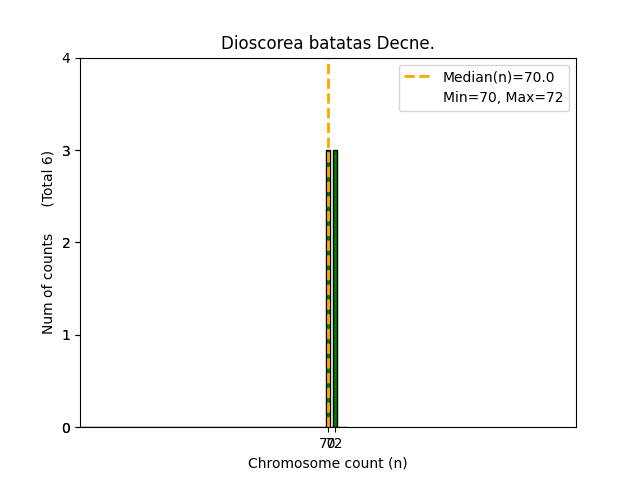Image resolution: width=640 pixels, height=480 pixels.
Task: Click blank space inside the legend box
Action: (x=421, y=98)
